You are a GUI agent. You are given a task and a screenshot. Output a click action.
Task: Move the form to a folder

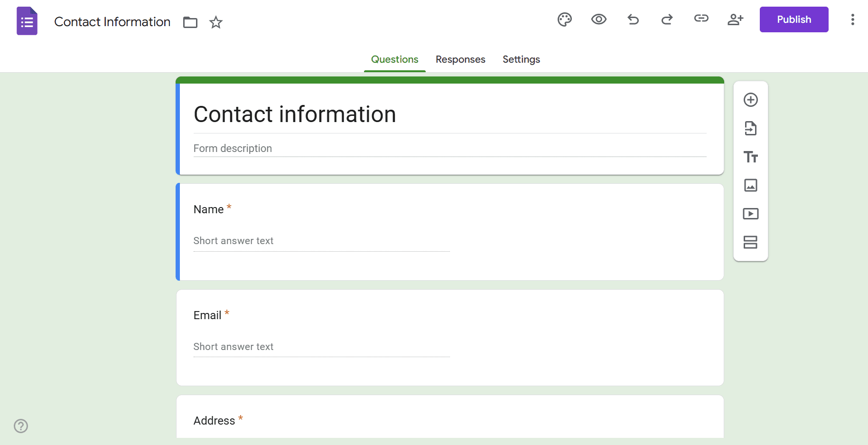(x=190, y=22)
